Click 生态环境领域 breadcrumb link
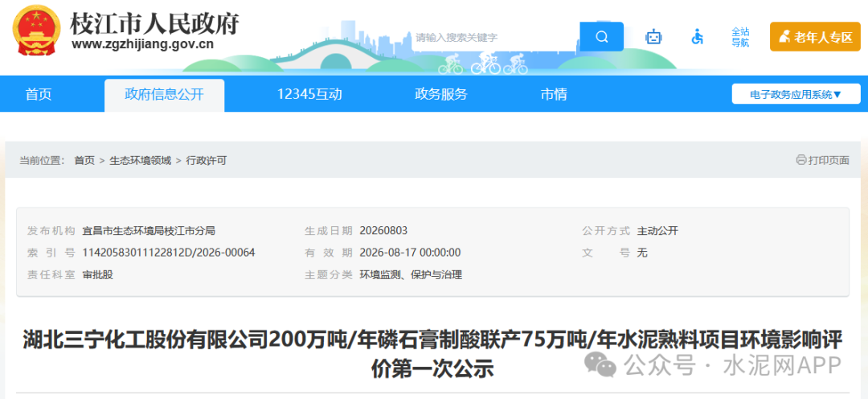This screenshot has height=399, width=868. [x=141, y=161]
